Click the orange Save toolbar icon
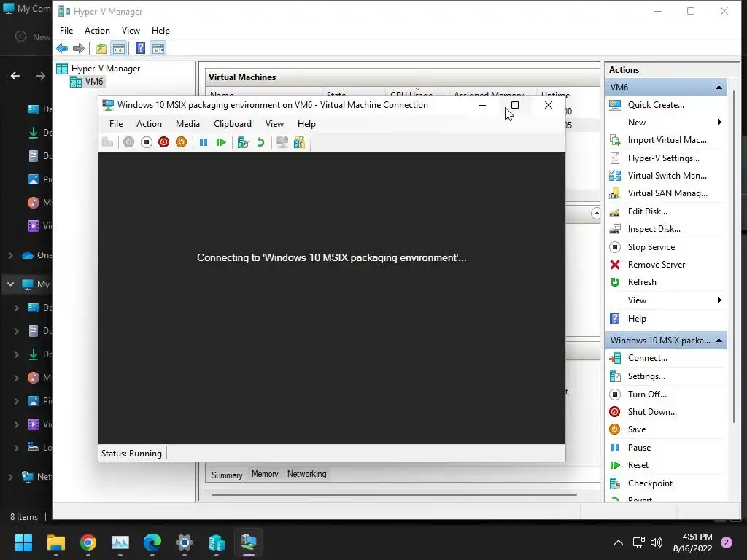747x560 pixels. (181, 142)
